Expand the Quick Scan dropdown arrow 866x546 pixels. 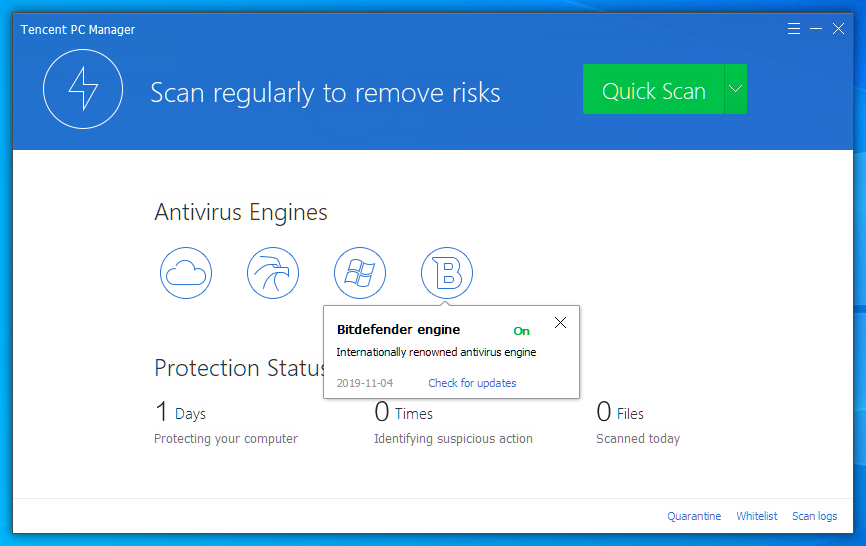[x=735, y=89]
